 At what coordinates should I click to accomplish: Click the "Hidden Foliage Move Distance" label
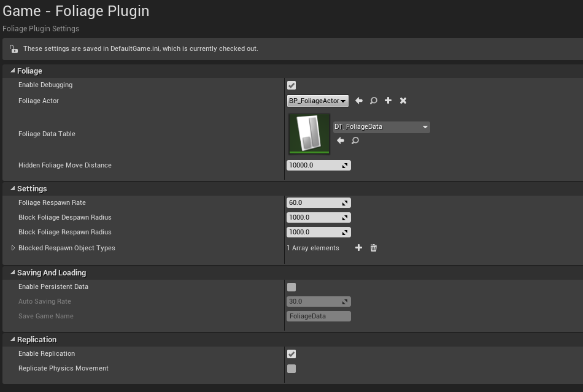(x=65, y=165)
